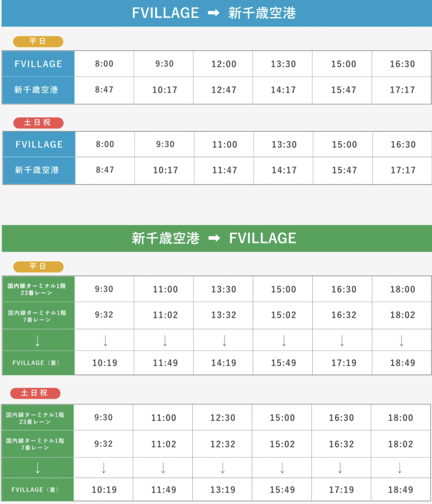
Task: Click the down arrow in the green weekday label column
Action: 37,341
